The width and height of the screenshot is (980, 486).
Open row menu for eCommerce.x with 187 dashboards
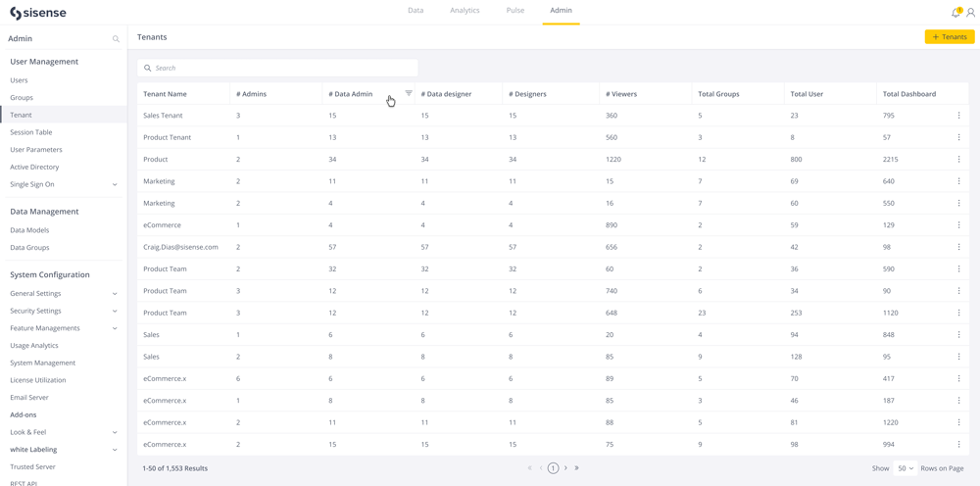tap(958, 401)
